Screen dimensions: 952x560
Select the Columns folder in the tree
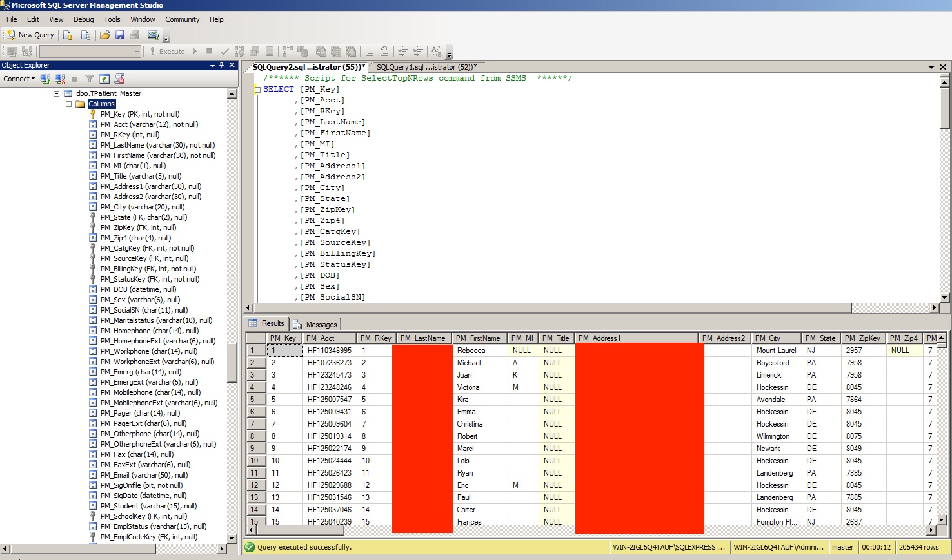(101, 104)
